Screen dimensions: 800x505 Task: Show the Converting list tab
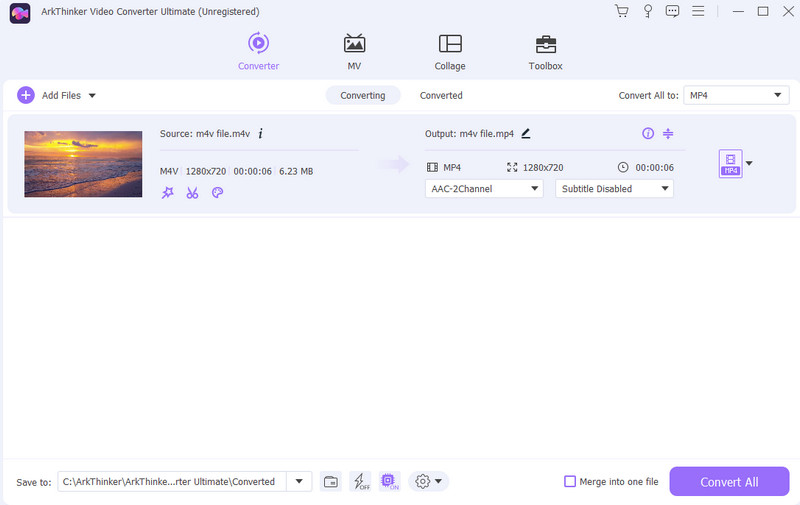(363, 95)
